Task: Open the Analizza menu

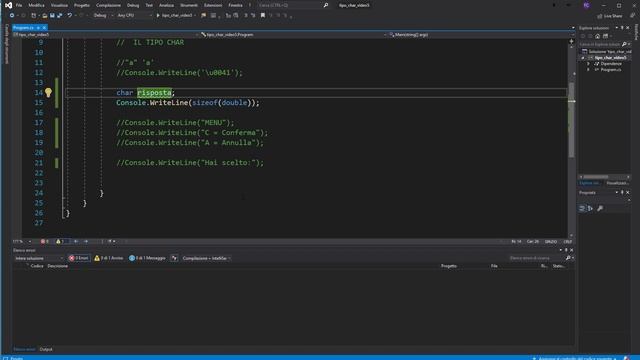Action: (166, 5)
